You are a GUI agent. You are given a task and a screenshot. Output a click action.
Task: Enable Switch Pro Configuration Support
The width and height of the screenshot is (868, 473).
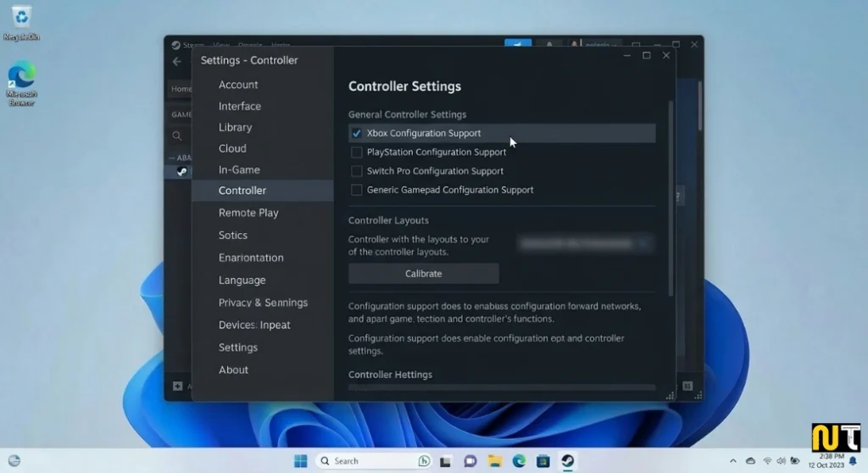[x=357, y=171]
